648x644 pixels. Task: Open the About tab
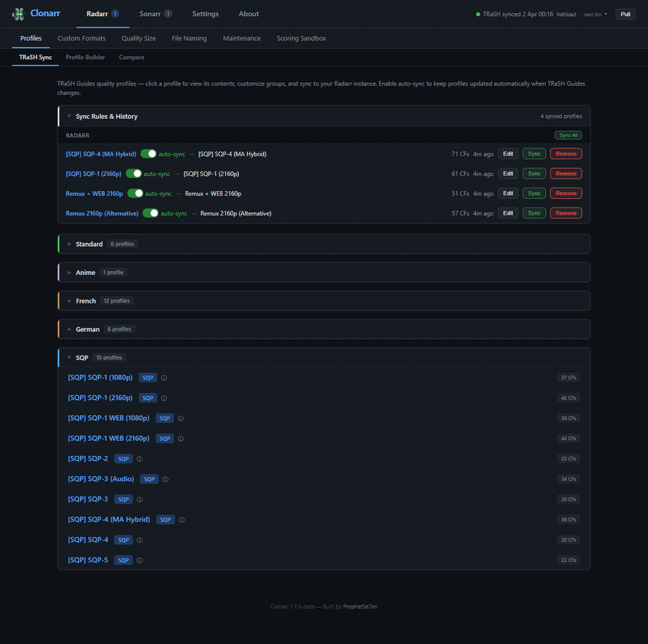(249, 14)
